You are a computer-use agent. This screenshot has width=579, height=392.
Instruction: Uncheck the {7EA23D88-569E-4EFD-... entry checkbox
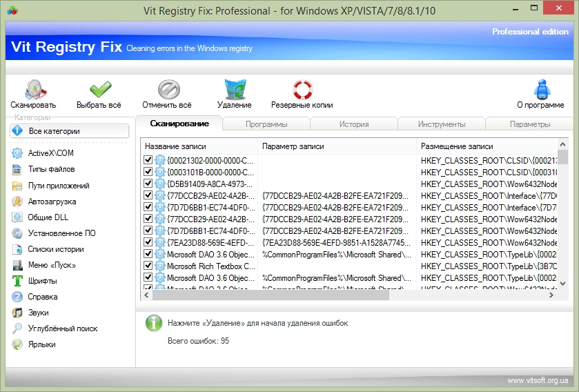(148, 242)
